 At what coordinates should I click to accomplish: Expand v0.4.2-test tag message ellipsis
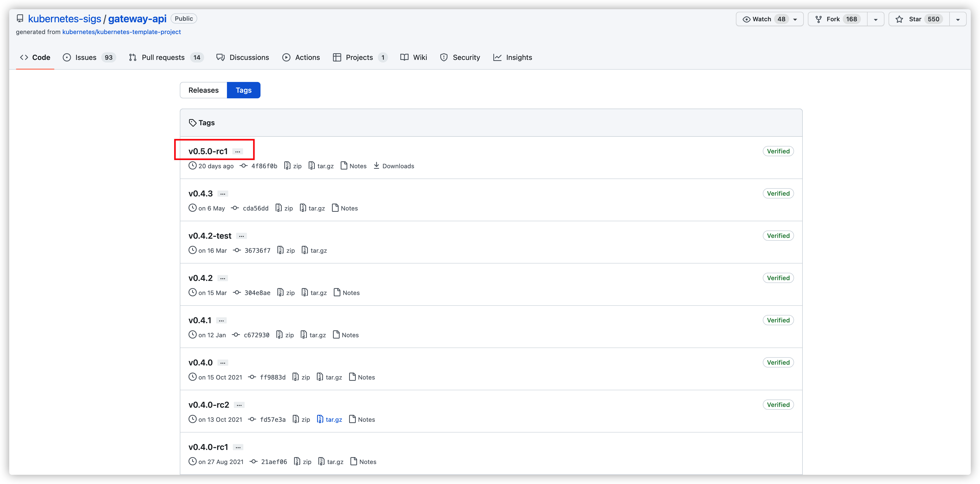[x=242, y=236]
